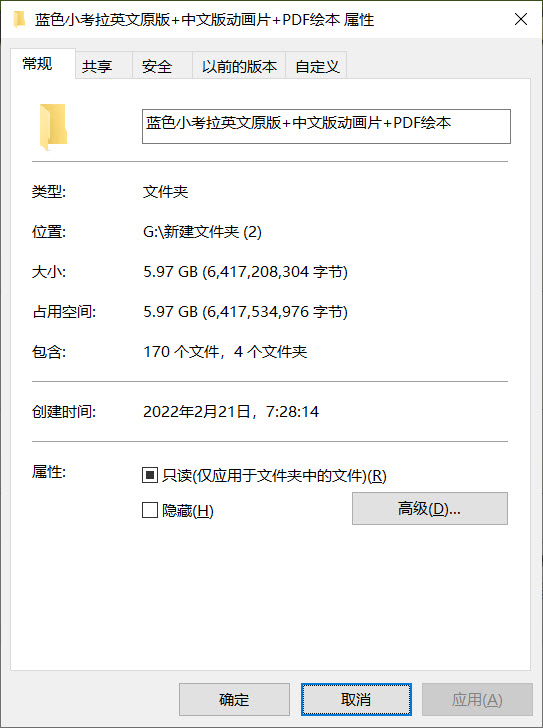Switch to the 共享 tab
543x728 pixels.
coord(104,65)
